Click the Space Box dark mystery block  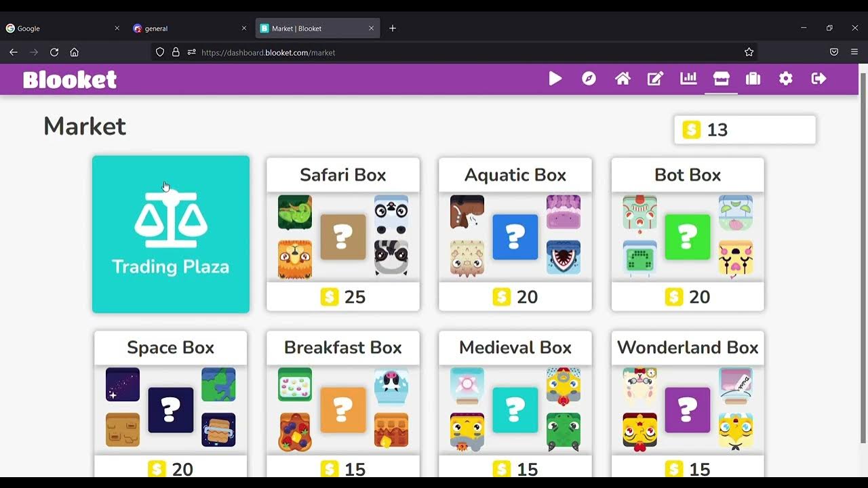tap(171, 409)
